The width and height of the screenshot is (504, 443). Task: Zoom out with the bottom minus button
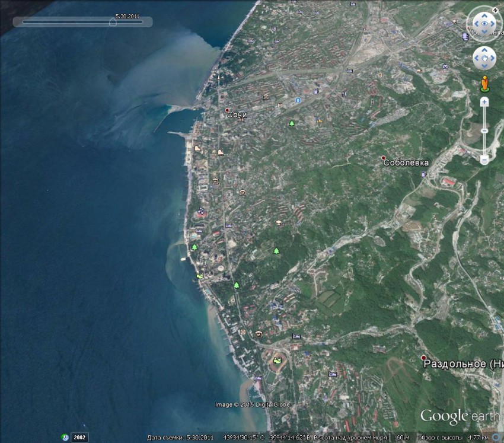pos(484,160)
